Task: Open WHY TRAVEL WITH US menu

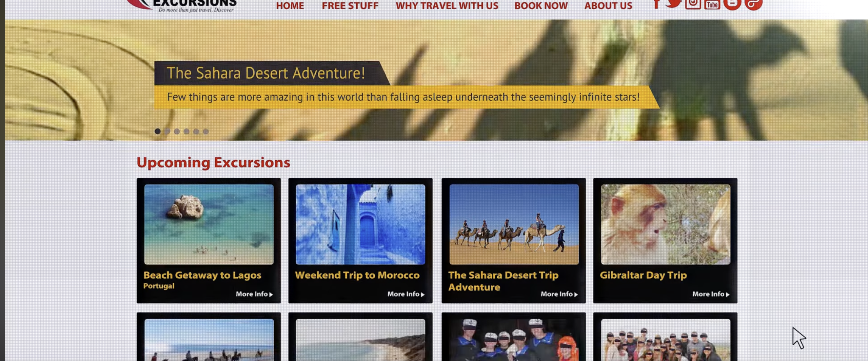Action: click(x=447, y=5)
